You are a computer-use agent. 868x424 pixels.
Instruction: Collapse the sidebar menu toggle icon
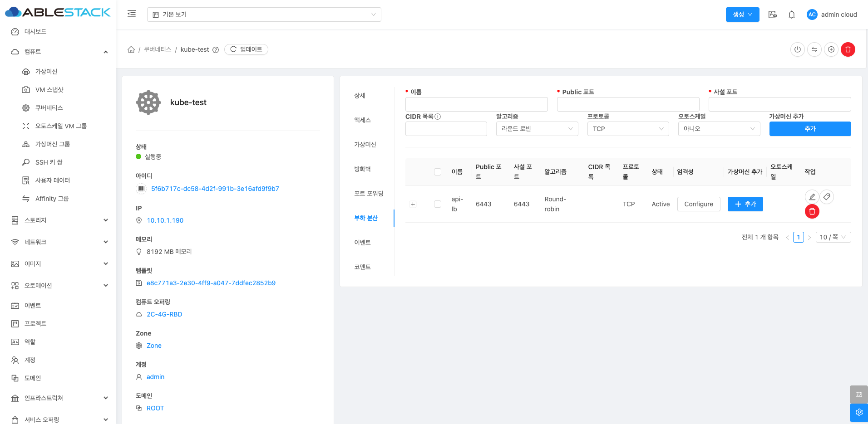click(132, 14)
